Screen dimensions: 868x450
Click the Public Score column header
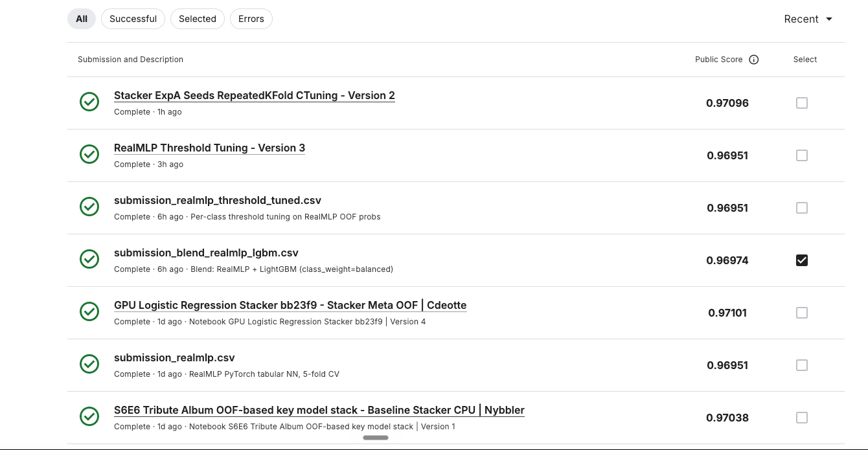point(719,60)
